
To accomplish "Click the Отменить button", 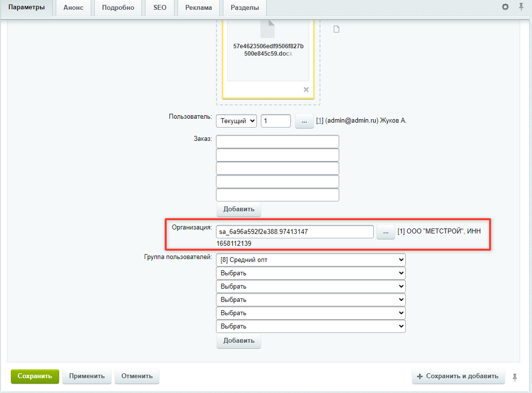I will pos(137,376).
